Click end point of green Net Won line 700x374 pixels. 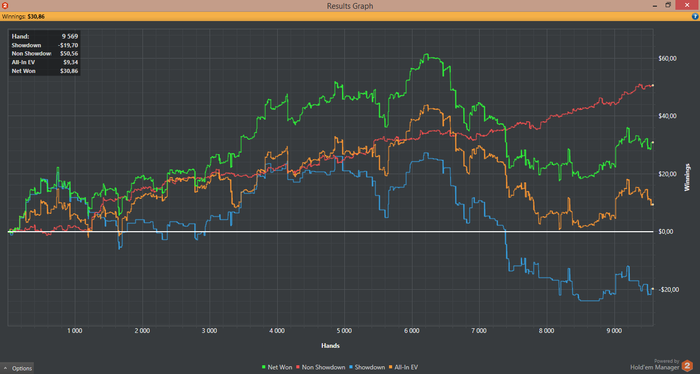[653, 143]
